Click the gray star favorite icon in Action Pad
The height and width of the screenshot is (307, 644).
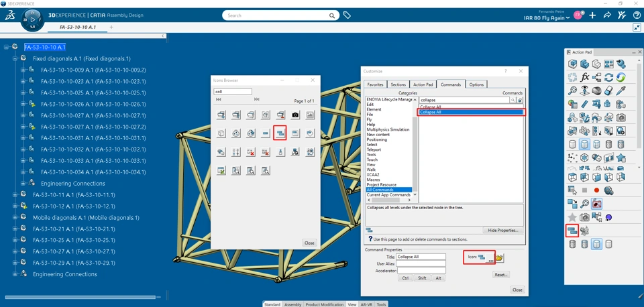572,217
